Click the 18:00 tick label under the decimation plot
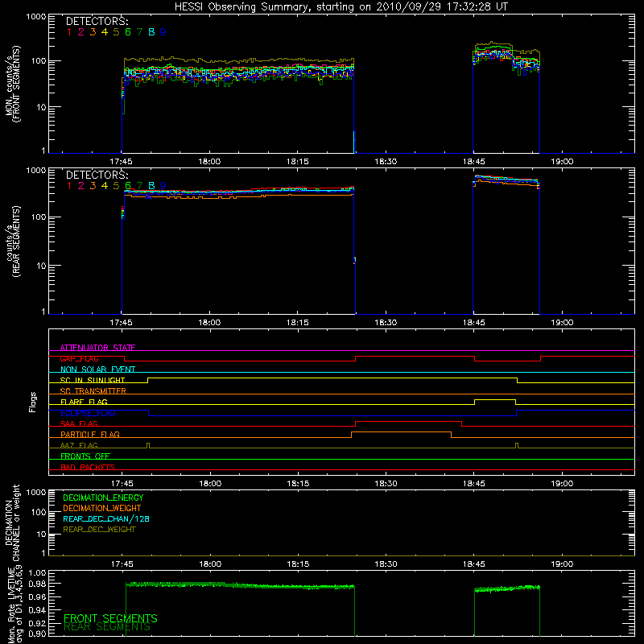644x644 pixels. 210,564
